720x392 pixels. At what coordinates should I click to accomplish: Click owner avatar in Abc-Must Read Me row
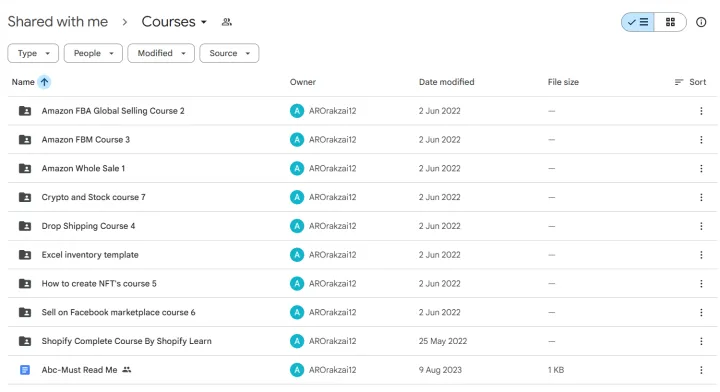tap(297, 370)
